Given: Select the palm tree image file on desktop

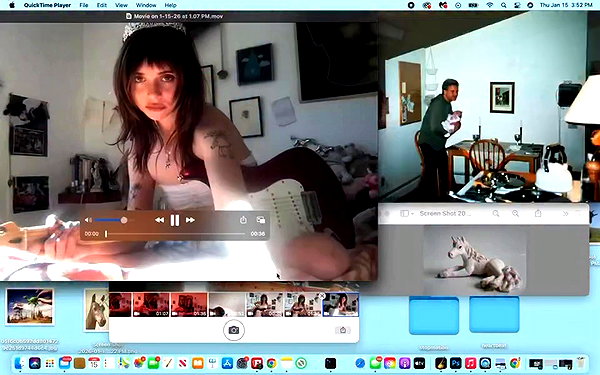Looking at the screenshot, I should [30, 306].
